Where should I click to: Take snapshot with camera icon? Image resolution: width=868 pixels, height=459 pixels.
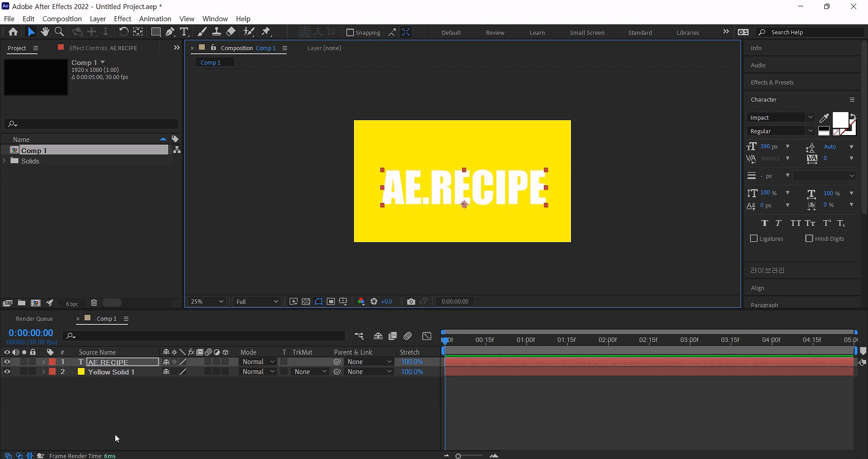pyautogui.click(x=411, y=302)
